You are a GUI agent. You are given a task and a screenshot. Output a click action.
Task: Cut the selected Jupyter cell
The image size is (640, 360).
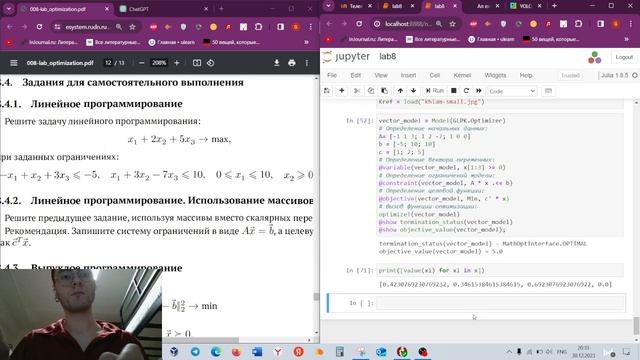357,91
